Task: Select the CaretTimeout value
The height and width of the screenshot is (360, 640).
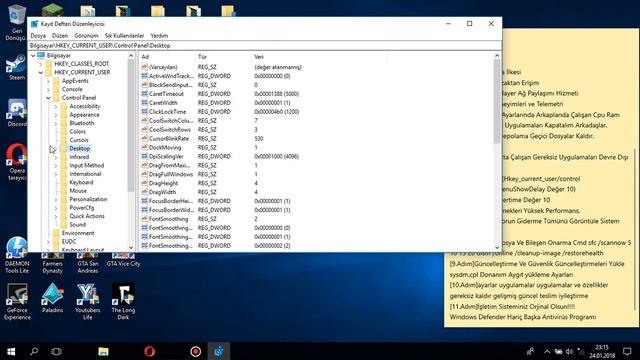Action: coord(166,94)
